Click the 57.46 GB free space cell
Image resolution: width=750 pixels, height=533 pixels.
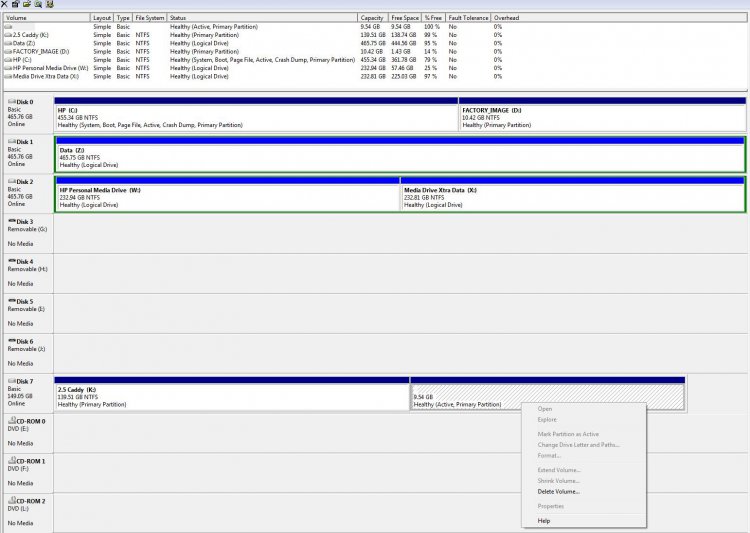tap(402, 68)
